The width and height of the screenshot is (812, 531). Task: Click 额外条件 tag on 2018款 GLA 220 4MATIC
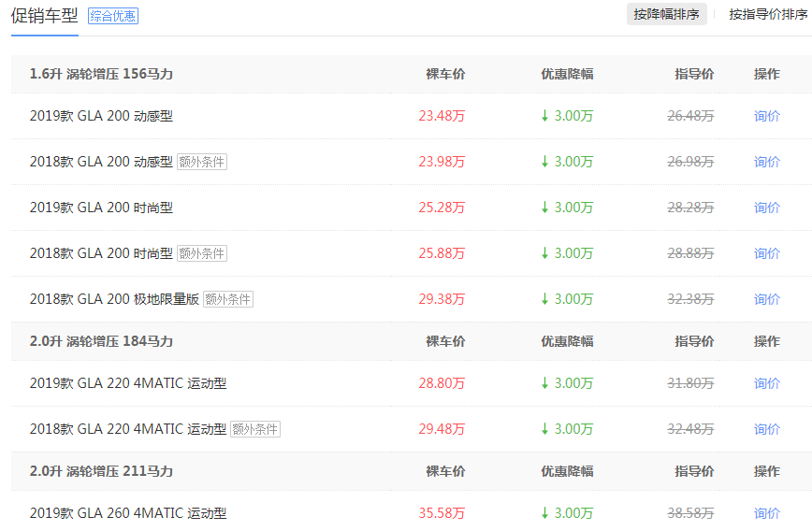[x=255, y=429]
